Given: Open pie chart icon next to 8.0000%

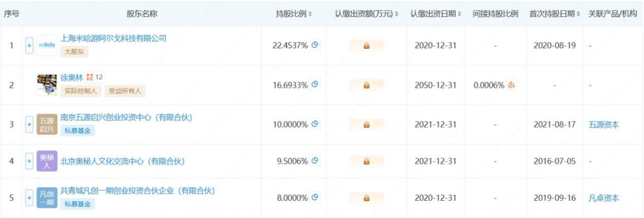Looking at the screenshot, I should (x=315, y=198).
